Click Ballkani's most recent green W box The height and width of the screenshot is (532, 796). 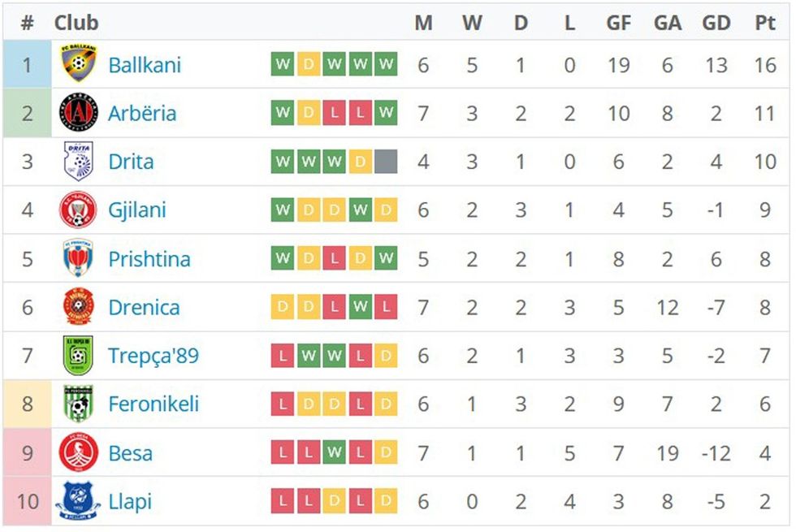(386, 64)
